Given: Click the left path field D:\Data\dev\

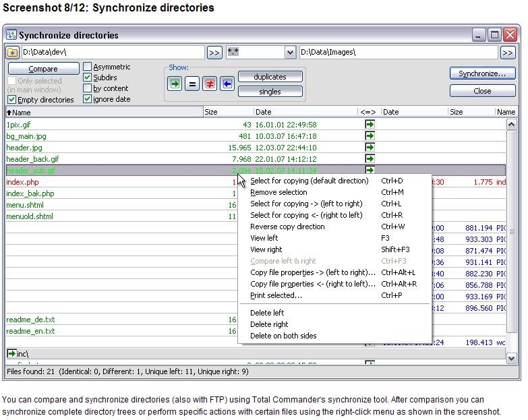Looking at the screenshot, I should coord(113,53).
